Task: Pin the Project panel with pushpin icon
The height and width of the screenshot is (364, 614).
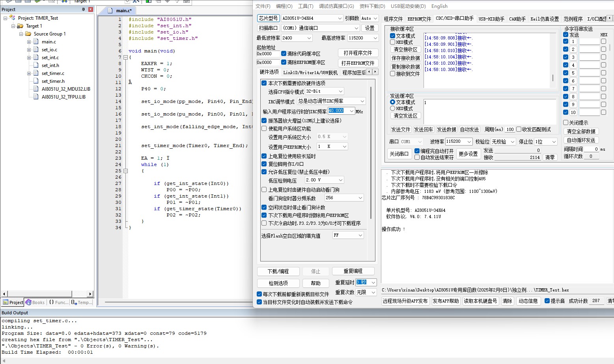Action: point(83,9)
